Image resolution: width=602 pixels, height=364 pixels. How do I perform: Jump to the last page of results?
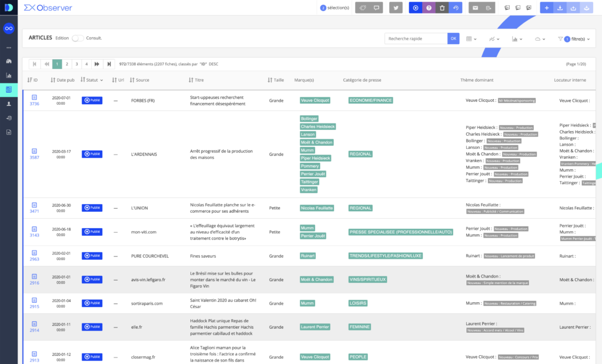[108, 64]
